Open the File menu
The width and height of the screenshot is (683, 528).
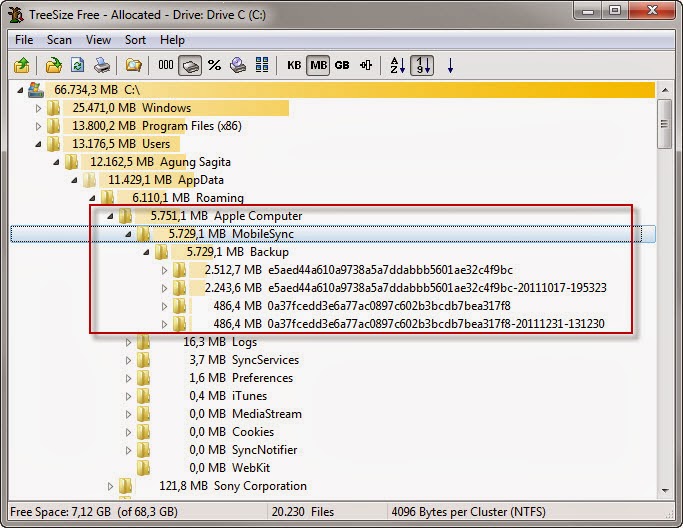[x=24, y=40]
